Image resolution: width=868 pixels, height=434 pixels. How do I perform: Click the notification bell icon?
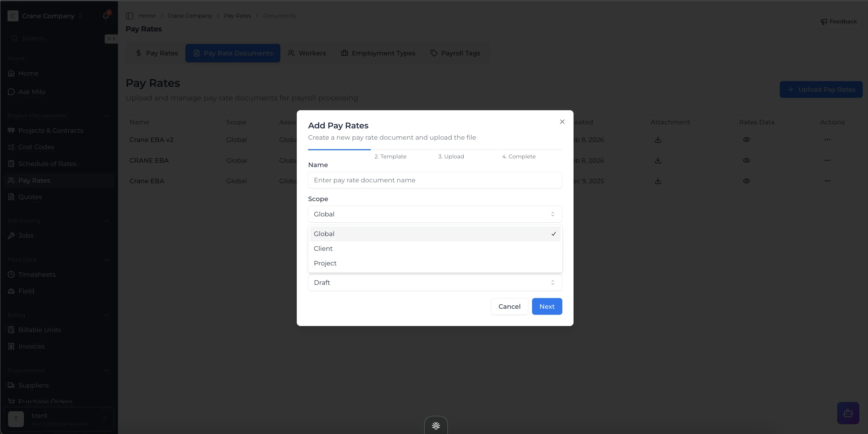(106, 16)
